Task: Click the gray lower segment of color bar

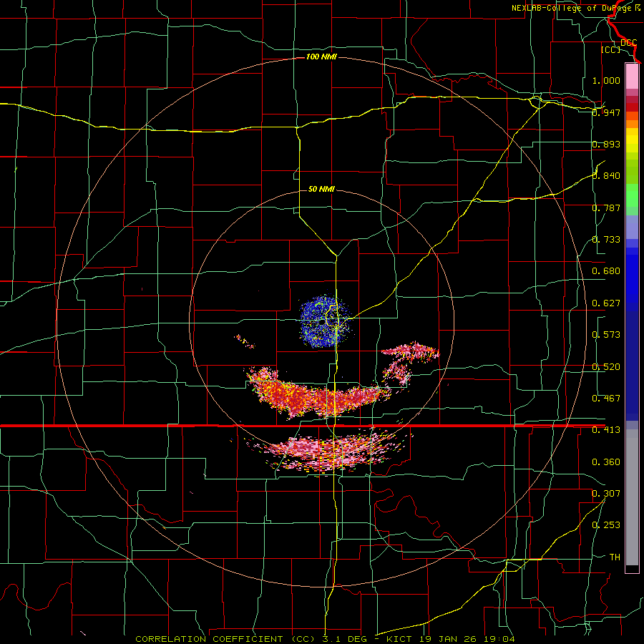Action: (632, 497)
